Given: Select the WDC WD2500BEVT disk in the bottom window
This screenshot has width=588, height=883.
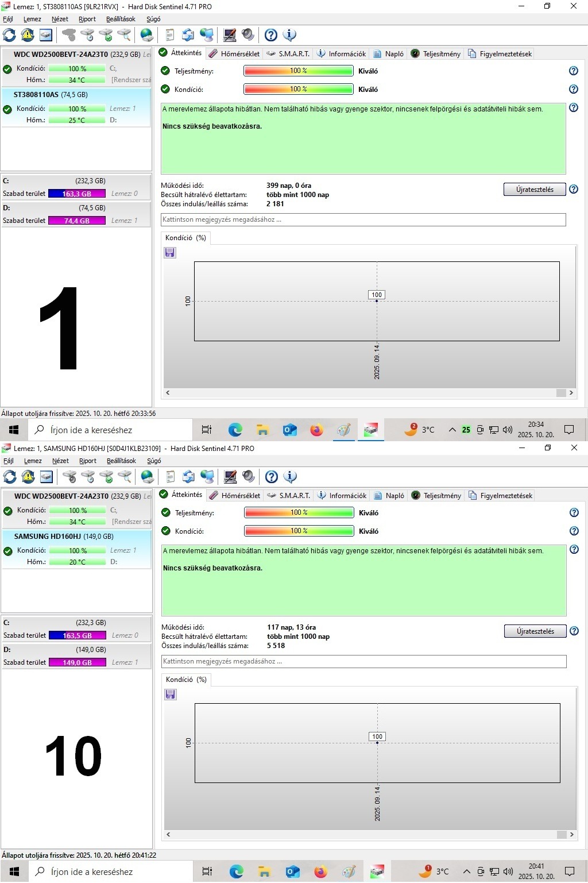Looking at the screenshot, I should [x=77, y=509].
